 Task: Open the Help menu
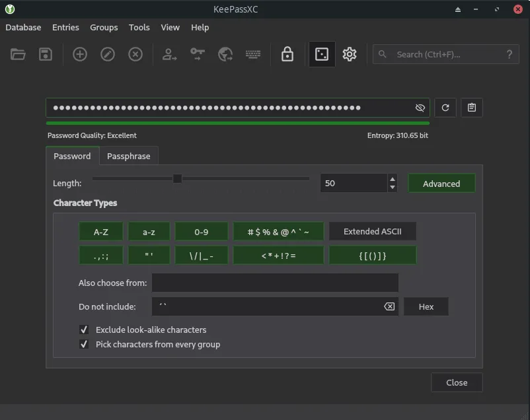click(200, 27)
